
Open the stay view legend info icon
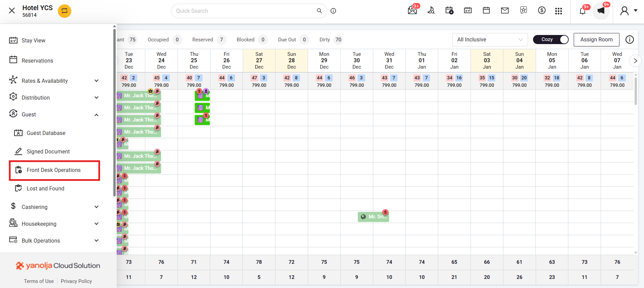630,40
